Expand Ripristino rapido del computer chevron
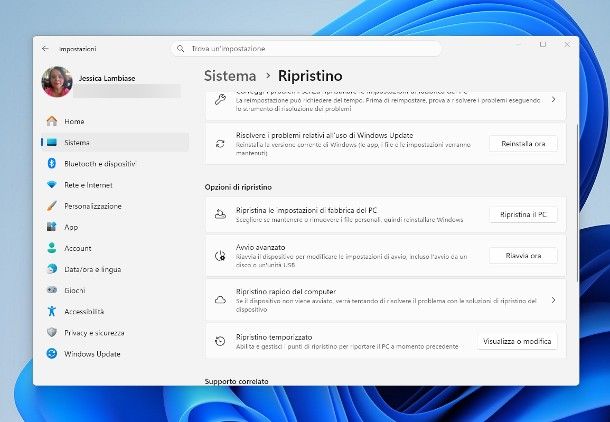Image resolution: width=610 pixels, height=422 pixels. click(553, 300)
